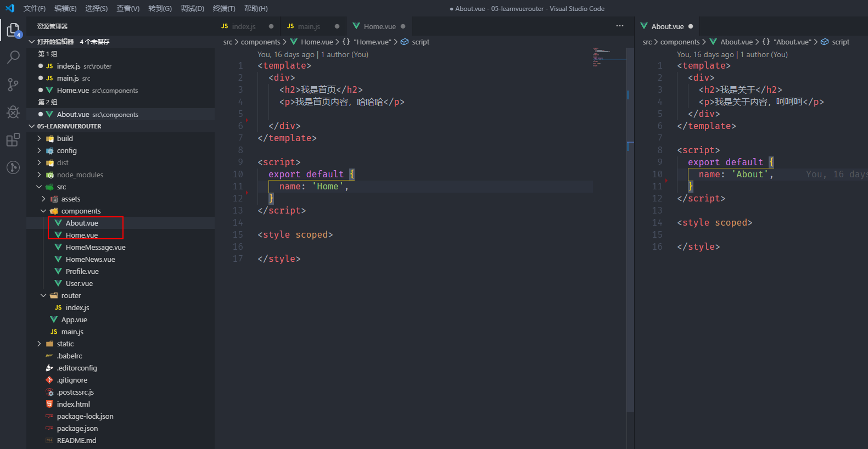Open the Extensions view
This screenshot has width=868, height=449.
click(13, 140)
